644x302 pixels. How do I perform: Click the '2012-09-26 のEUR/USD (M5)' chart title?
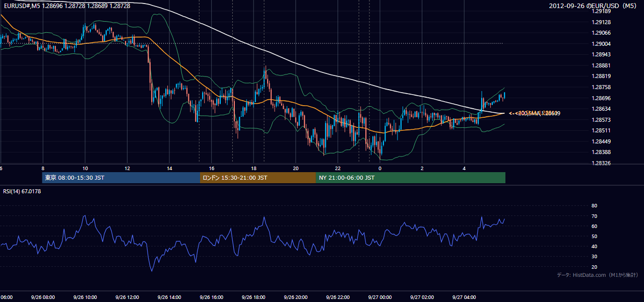593,5
